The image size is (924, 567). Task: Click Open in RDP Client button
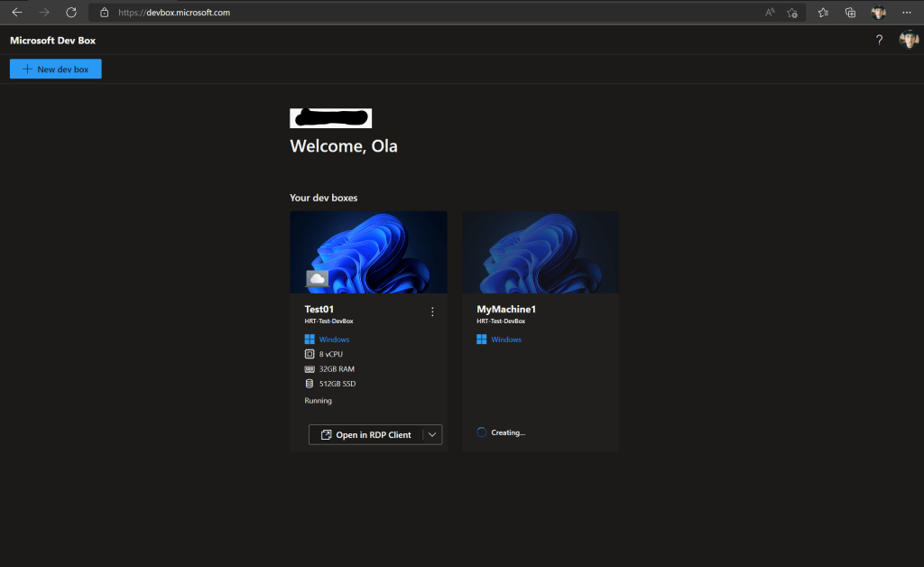[366, 435]
